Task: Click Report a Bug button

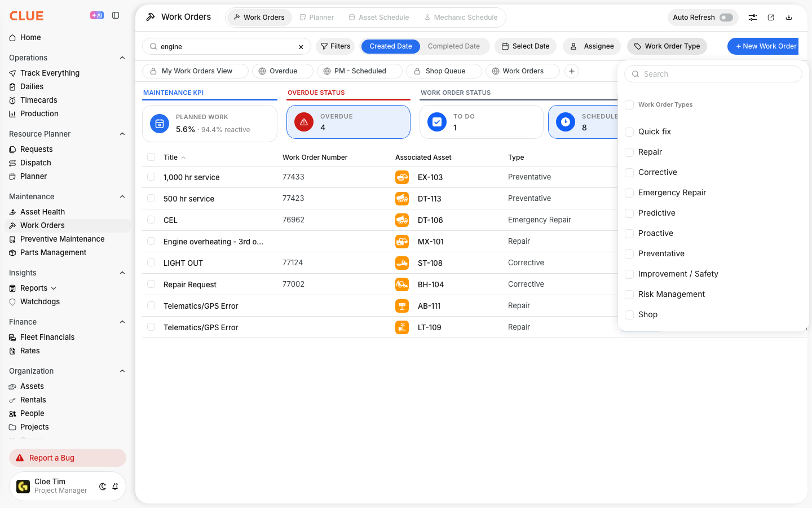Action: tap(68, 458)
